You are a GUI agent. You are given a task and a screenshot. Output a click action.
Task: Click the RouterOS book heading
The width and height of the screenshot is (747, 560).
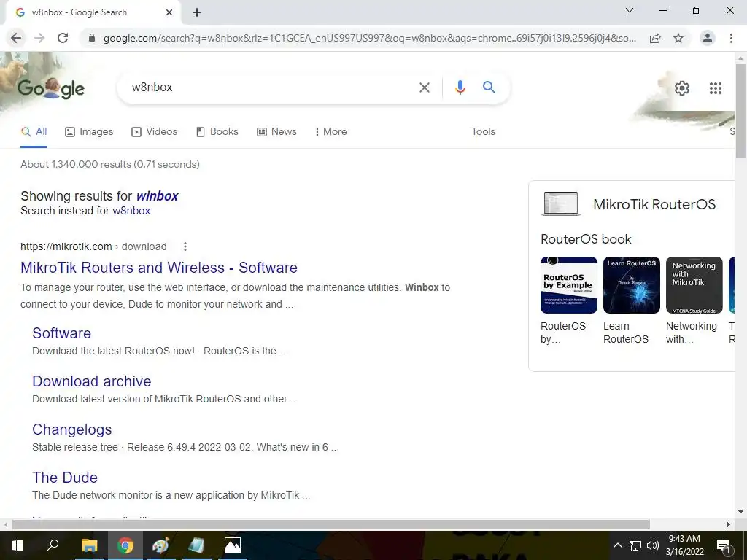coord(586,239)
